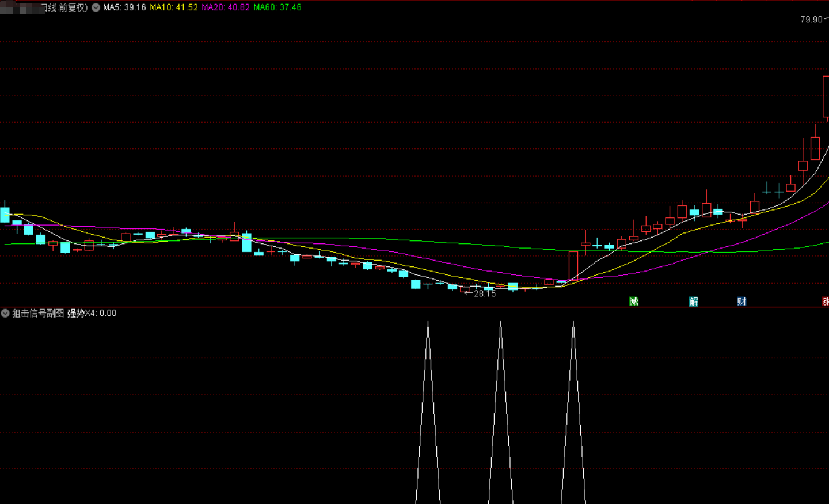
Task: Click the 强势X4: 0.00 value label
Action: (x=92, y=313)
